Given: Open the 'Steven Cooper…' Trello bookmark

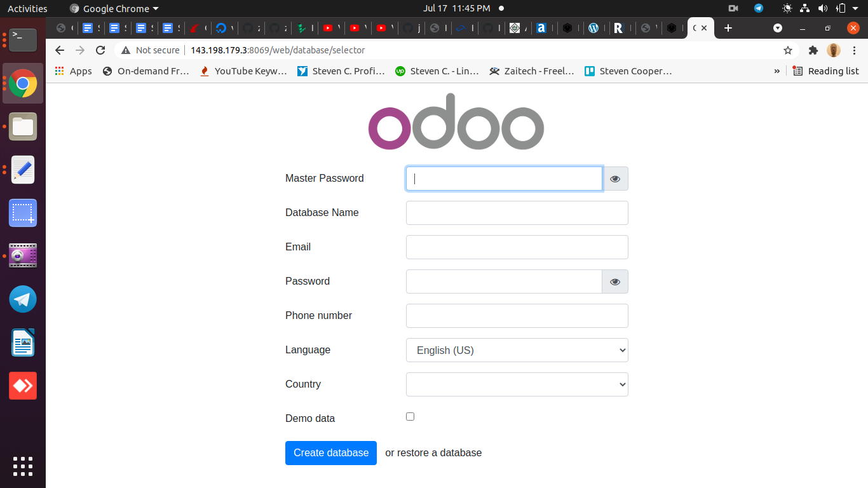Looking at the screenshot, I should [628, 71].
